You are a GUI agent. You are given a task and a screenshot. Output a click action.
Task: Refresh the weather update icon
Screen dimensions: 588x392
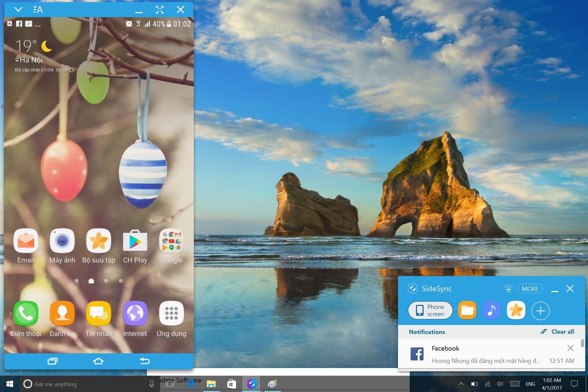[x=71, y=70]
